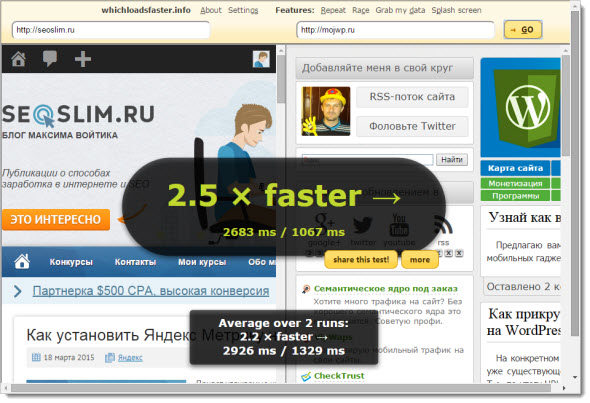The height and width of the screenshot is (403, 590).
Task: Click the GO button
Action: [523, 30]
